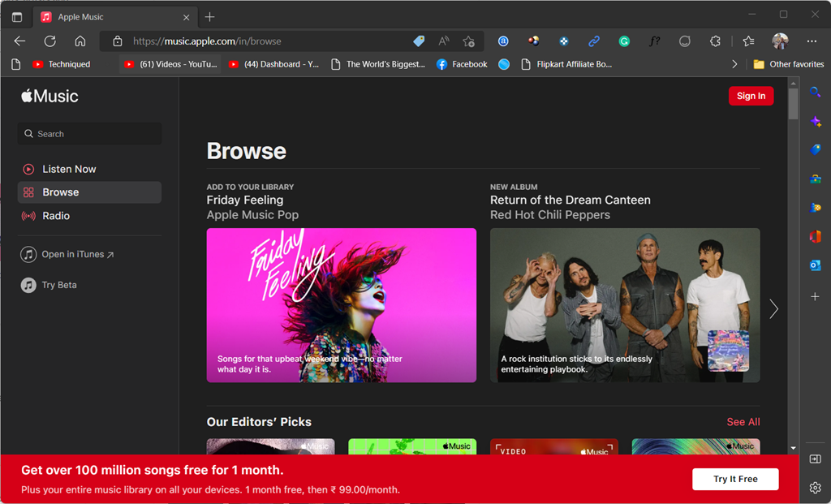Open the Techniqued bookmark
The image size is (831, 504).
point(62,64)
